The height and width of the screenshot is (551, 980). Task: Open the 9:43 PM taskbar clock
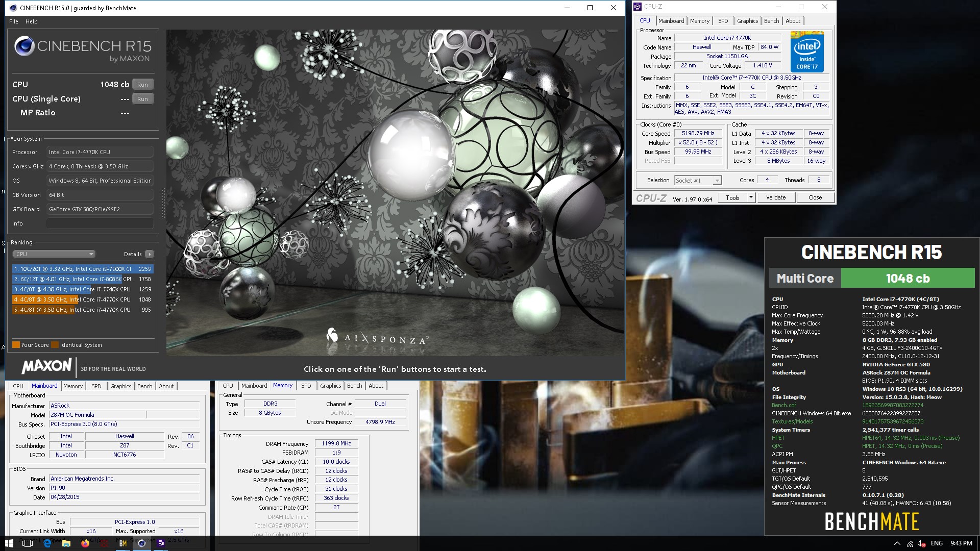point(961,543)
